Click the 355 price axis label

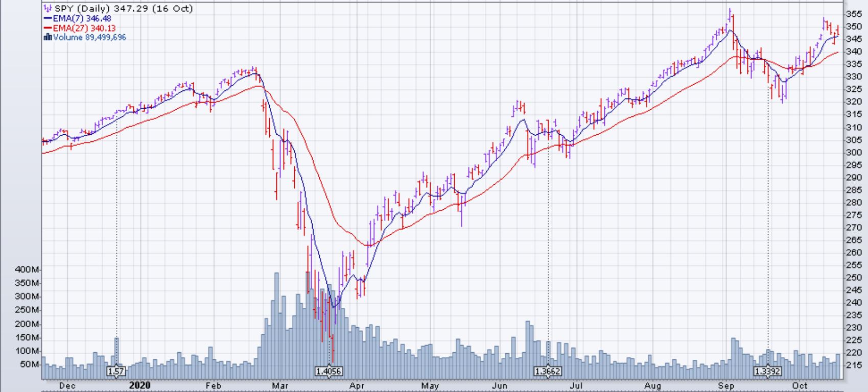click(x=854, y=14)
